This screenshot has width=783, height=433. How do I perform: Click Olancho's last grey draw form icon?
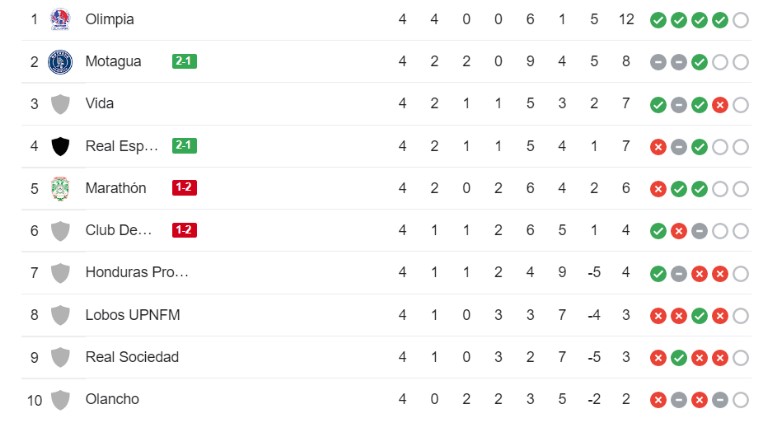719,400
